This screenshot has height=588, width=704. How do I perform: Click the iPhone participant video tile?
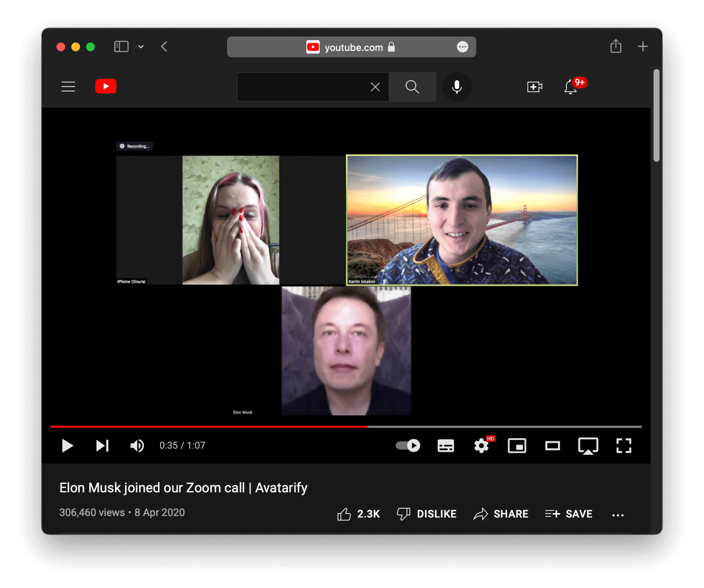(231, 220)
